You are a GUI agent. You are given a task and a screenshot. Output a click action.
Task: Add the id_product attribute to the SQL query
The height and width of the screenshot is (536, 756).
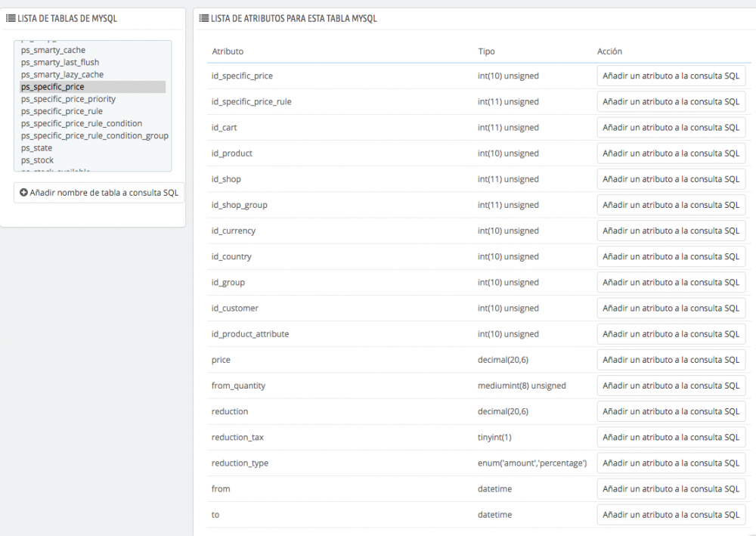[x=671, y=153]
